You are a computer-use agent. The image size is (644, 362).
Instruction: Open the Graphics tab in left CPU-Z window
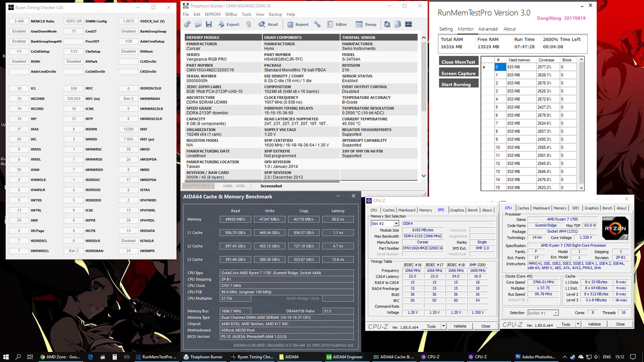(457, 210)
